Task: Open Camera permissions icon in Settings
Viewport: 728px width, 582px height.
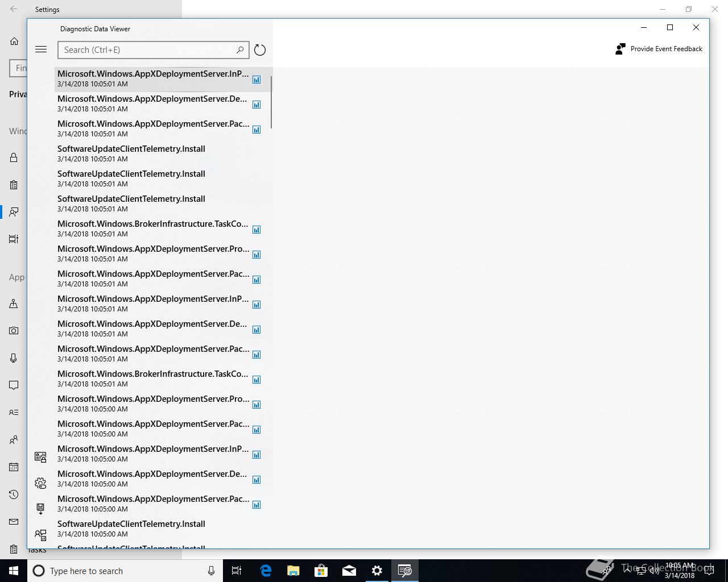Action: click(14, 331)
